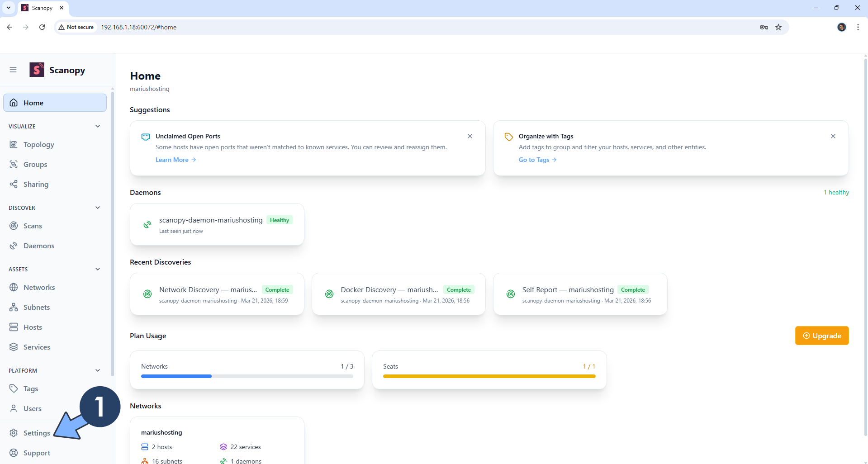Open the Tags page
The height and width of the screenshot is (464, 868).
click(x=31, y=388)
